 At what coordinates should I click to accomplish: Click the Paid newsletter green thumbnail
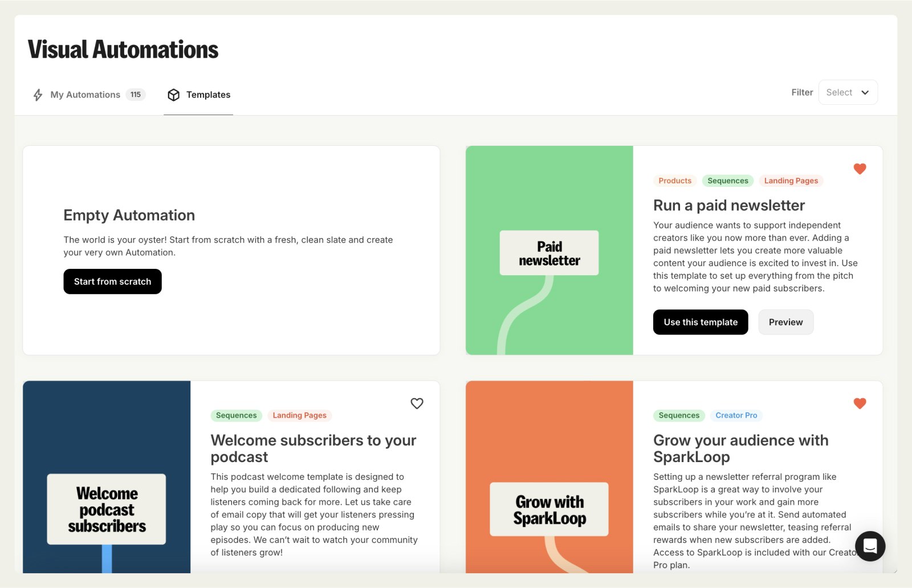549,250
